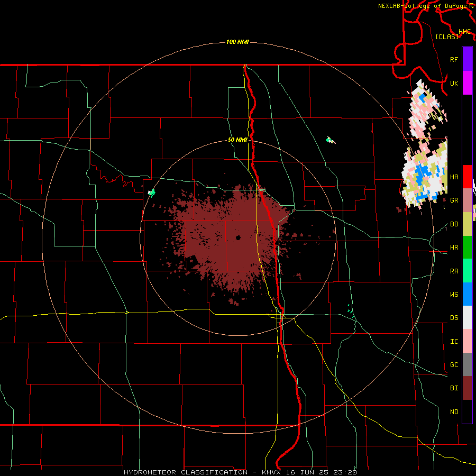Click the RF purple legend swatch
The image size is (476, 476).
(467, 59)
